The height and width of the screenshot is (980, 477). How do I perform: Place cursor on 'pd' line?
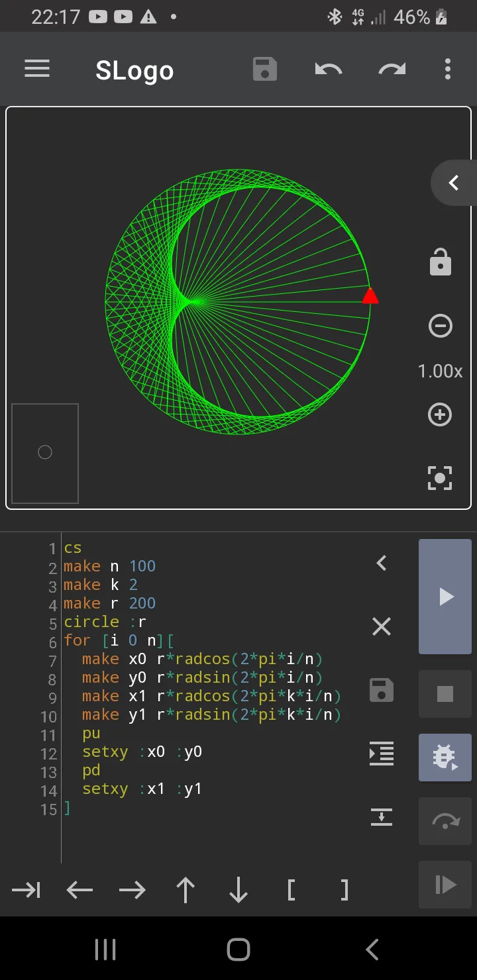click(x=91, y=771)
